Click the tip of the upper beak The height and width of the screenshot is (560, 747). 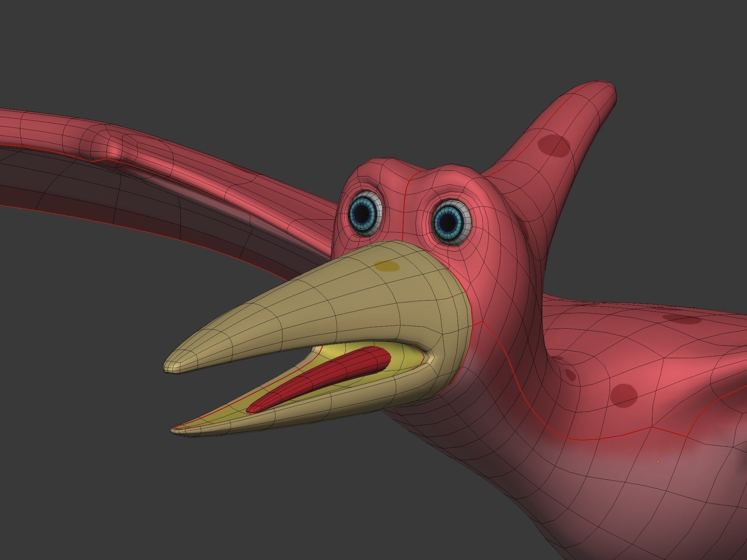click(x=168, y=369)
